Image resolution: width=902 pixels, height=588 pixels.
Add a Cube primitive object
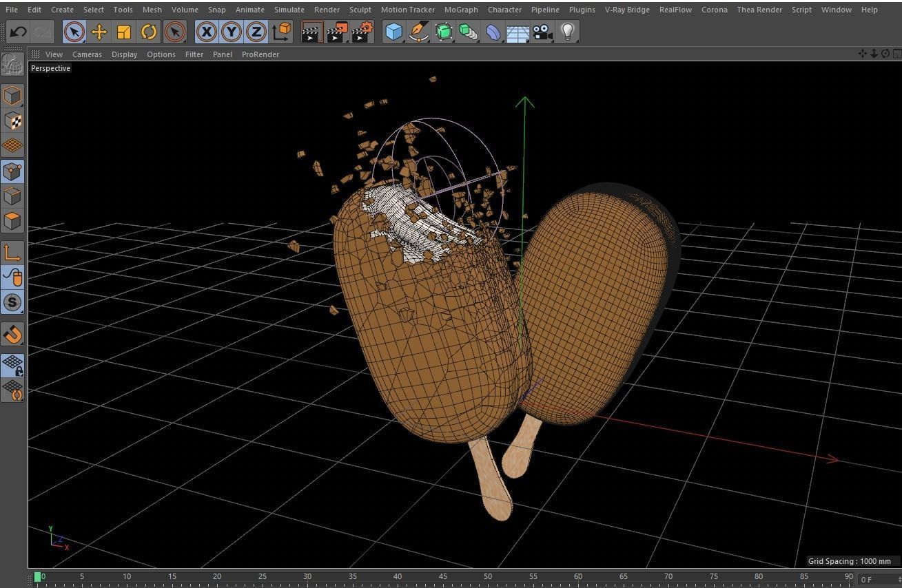(x=393, y=32)
